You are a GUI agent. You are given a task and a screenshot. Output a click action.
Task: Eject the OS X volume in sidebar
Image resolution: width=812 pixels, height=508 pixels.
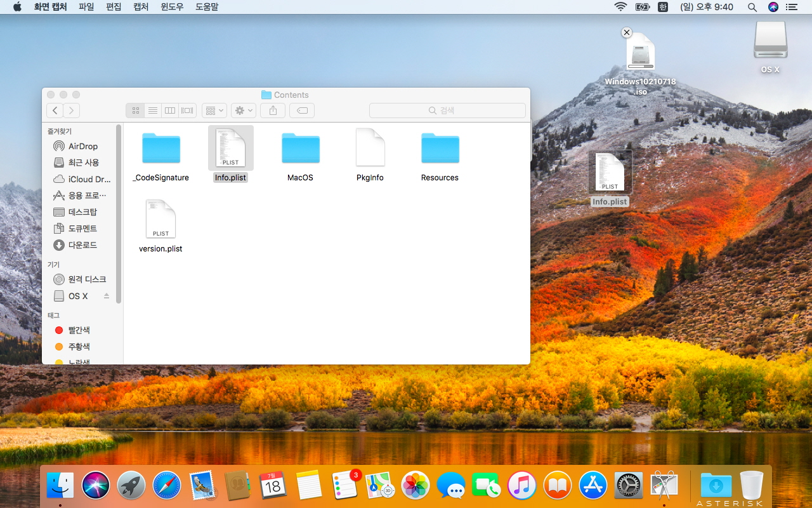coord(107,296)
